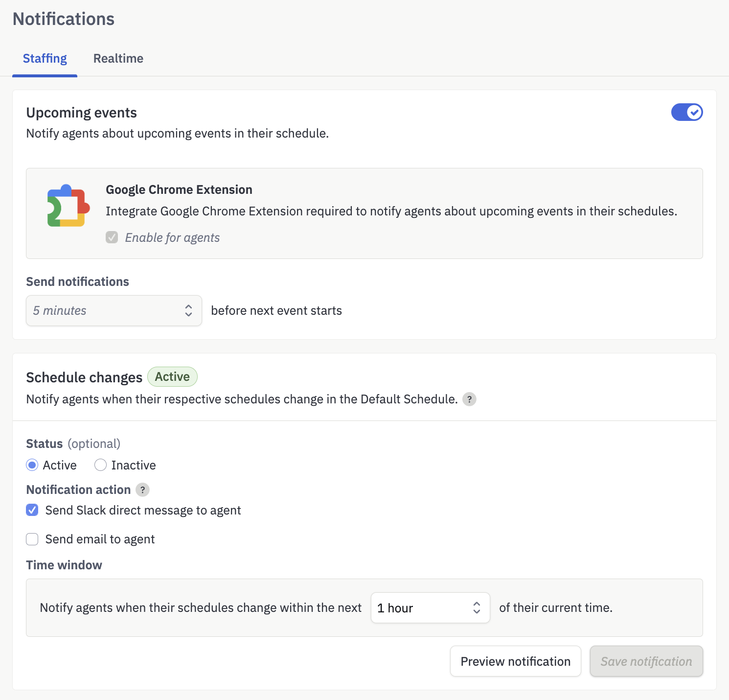Check the Send email to agent box
Image resolution: width=729 pixels, height=700 pixels.
32,539
